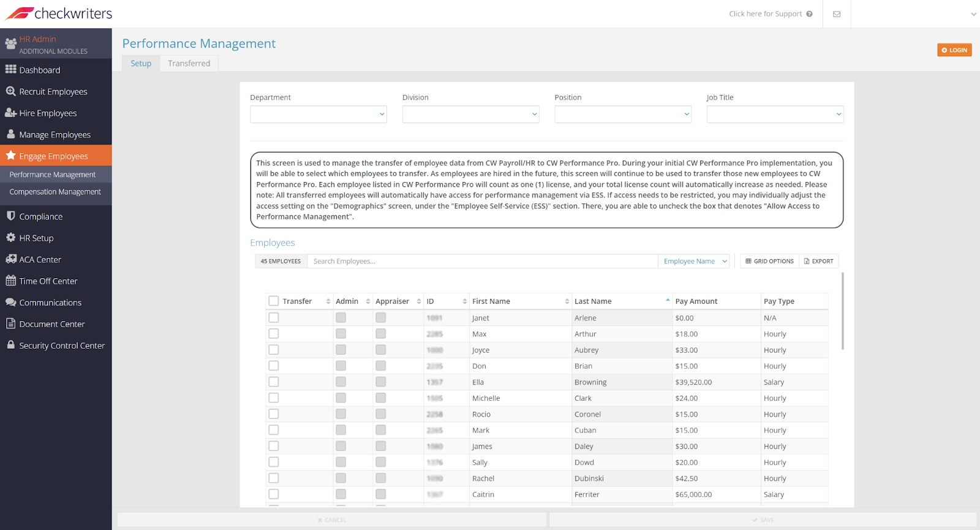Tick the select-all Transfer header checkbox
The height and width of the screenshot is (530, 980).
[x=274, y=301]
